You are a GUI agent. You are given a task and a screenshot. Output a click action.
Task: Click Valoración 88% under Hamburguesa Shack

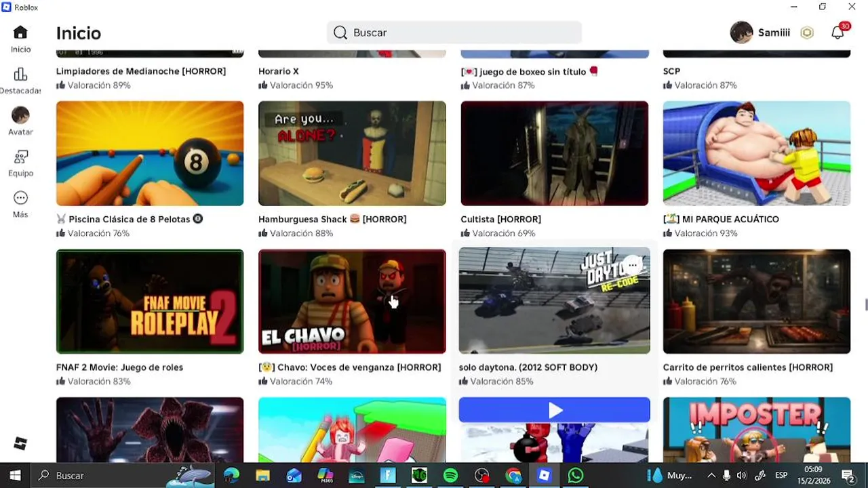[x=296, y=233]
